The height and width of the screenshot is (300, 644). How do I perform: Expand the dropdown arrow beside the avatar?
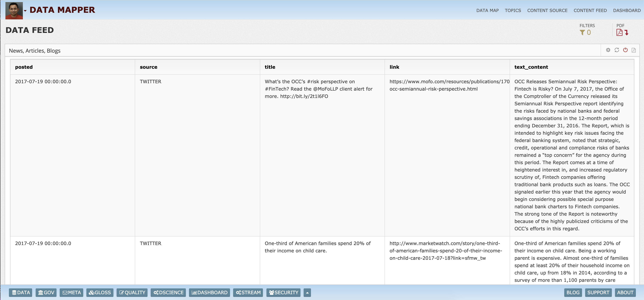coord(25,11)
